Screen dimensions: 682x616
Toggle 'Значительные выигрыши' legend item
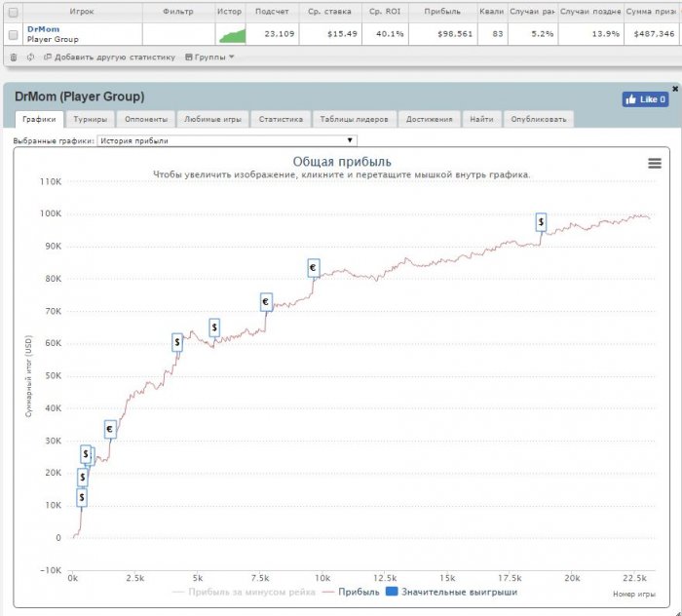(x=451, y=592)
